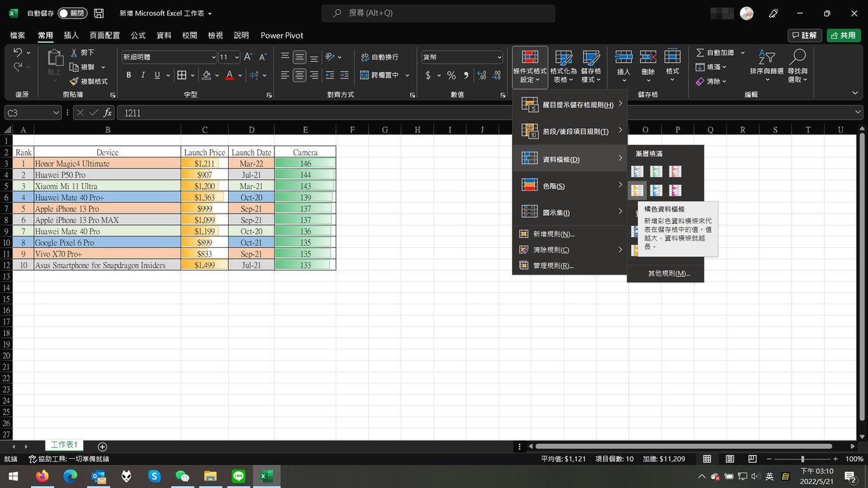
Task: Open LINE app from the taskbar
Action: pos(238,476)
